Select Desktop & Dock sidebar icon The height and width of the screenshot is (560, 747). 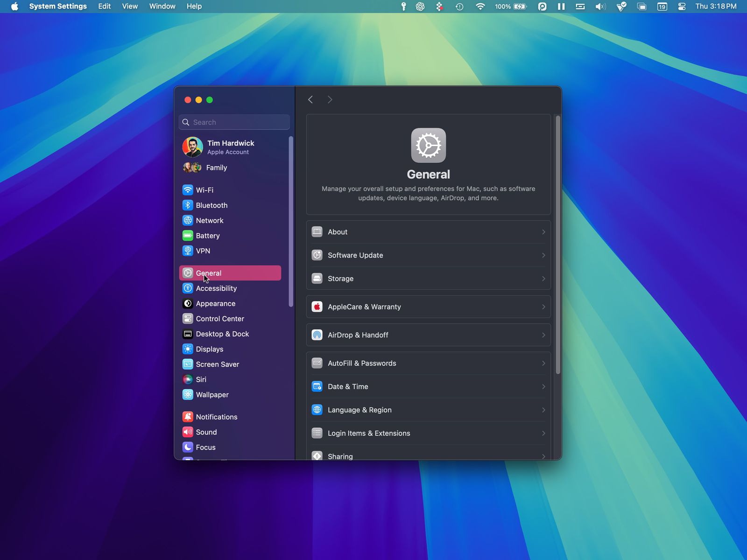(188, 334)
